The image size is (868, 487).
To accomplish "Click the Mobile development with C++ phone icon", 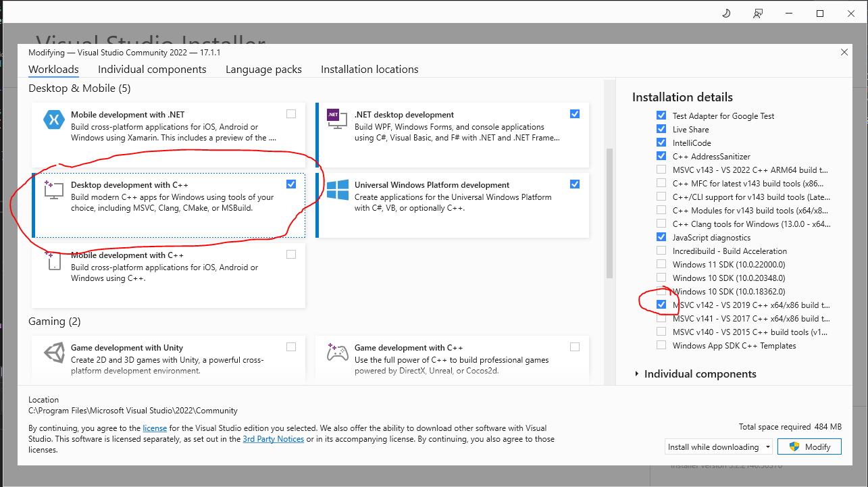I will tap(55, 261).
